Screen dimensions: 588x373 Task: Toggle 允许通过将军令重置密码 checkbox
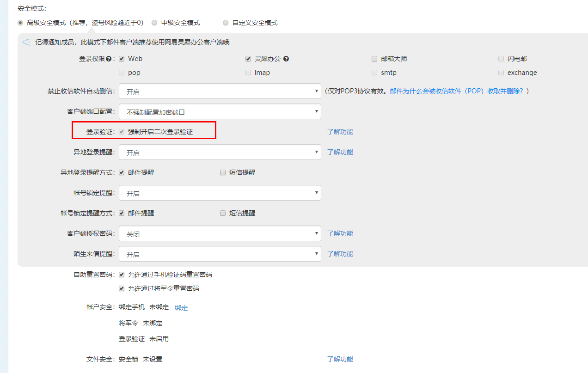[x=122, y=288]
